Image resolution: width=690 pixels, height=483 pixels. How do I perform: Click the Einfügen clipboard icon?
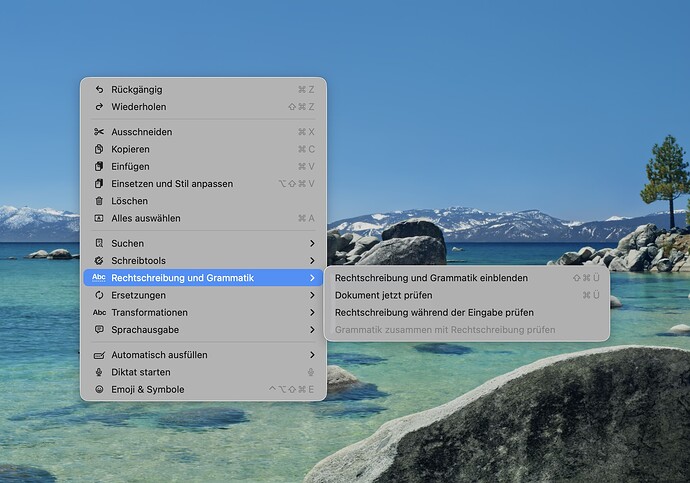(99, 166)
